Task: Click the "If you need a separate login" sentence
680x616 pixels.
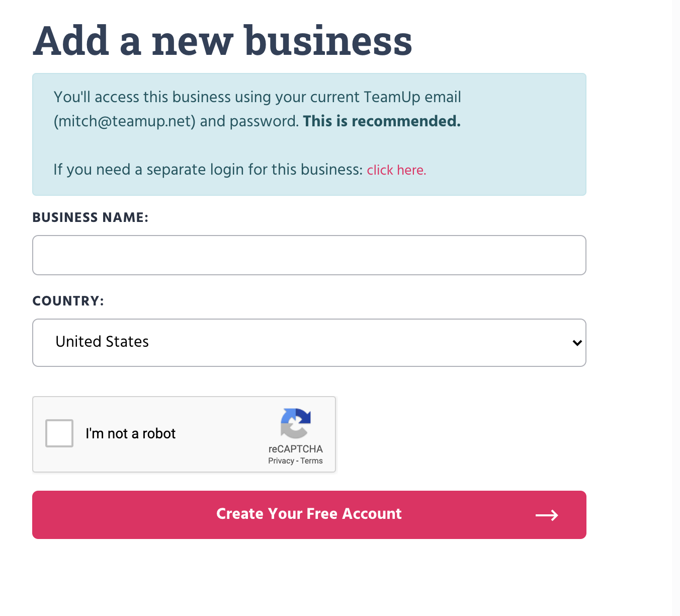Action: click(208, 170)
